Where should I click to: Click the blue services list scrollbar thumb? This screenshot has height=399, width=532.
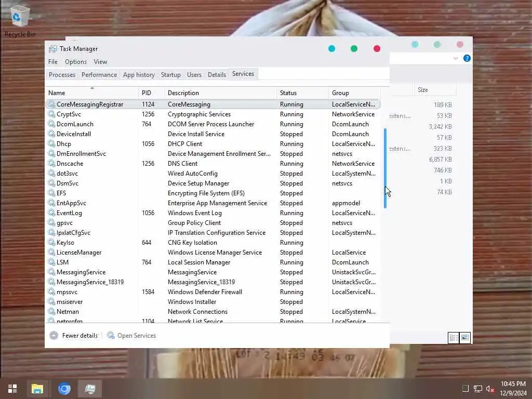385,168
